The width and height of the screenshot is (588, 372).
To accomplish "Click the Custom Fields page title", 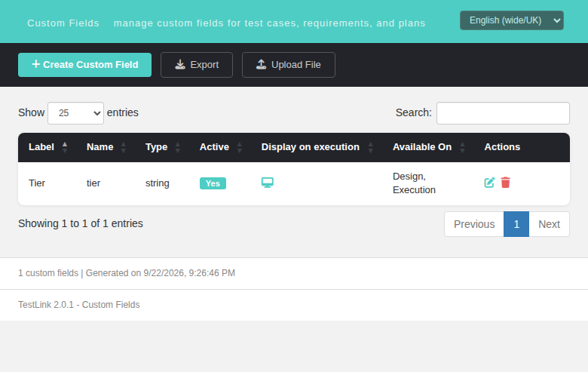I will [x=63, y=23].
